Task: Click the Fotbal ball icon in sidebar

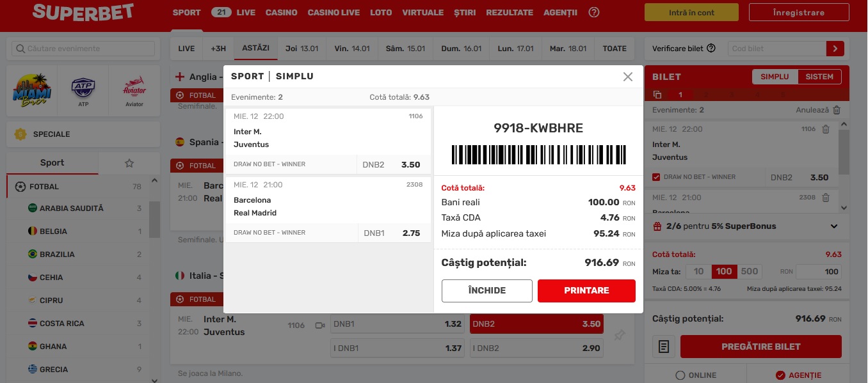Action: (x=20, y=187)
